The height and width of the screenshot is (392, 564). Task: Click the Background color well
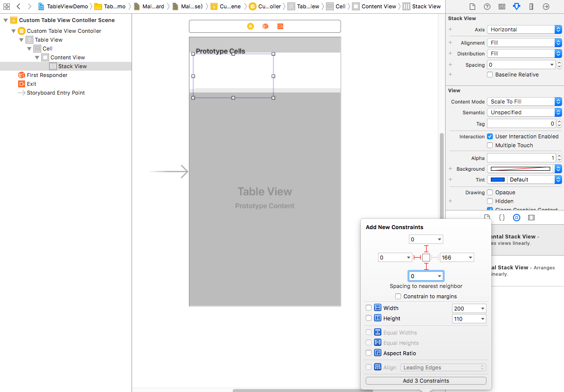(x=520, y=169)
